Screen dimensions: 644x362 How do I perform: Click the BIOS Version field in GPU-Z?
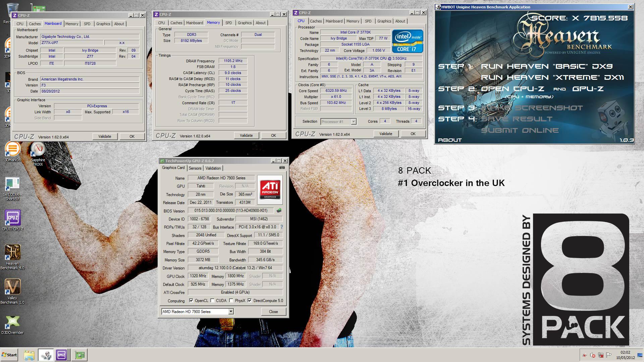click(231, 210)
